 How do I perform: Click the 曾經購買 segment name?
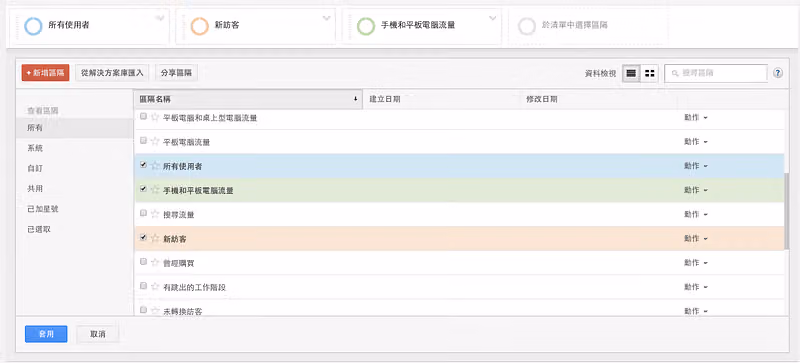coord(179,263)
